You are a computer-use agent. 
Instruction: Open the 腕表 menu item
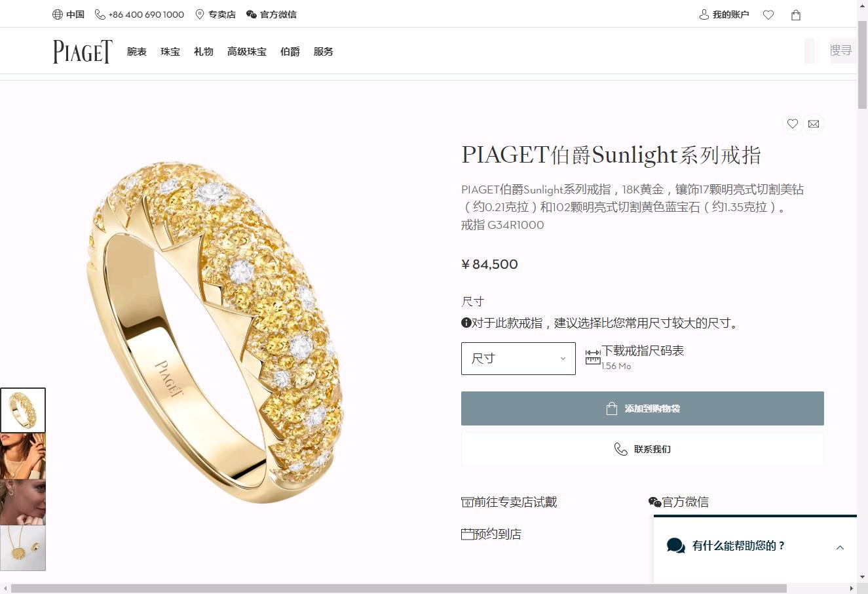(x=137, y=51)
